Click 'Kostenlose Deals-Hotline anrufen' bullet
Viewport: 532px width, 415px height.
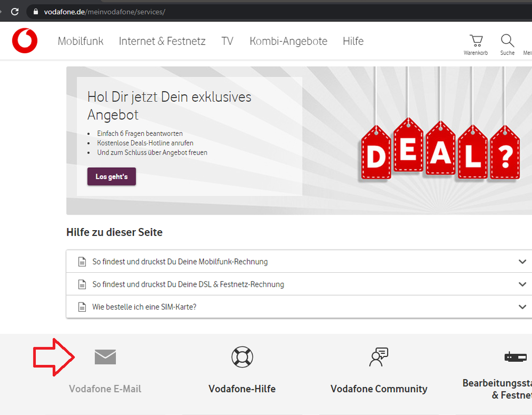[145, 143]
